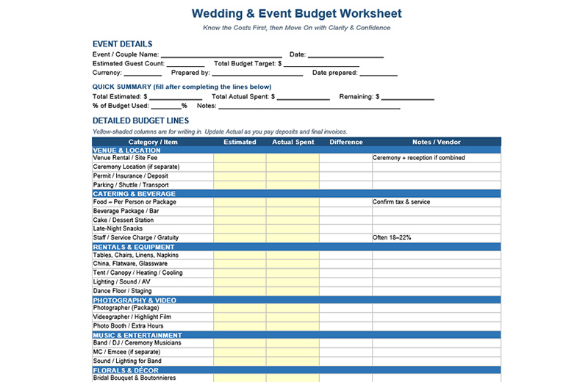Screen dimensions: 588x382
Task: Select the EVENT DETAILS heading
Action: coord(122,44)
